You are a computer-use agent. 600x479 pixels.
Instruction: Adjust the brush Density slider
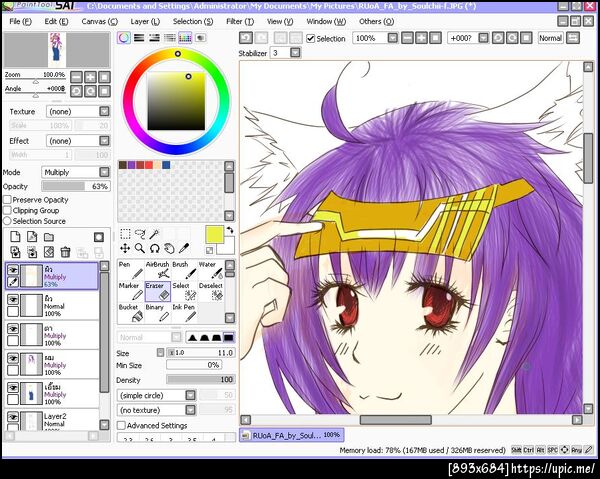point(201,380)
